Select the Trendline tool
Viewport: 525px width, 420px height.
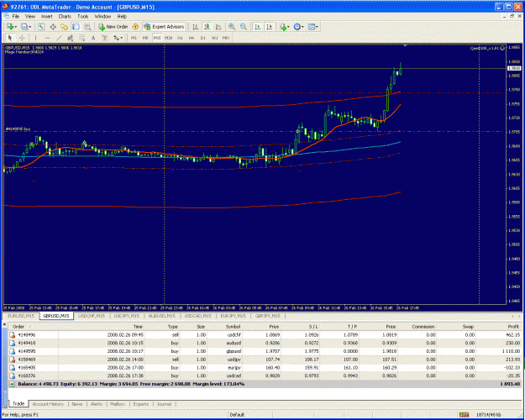coord(59,38)
